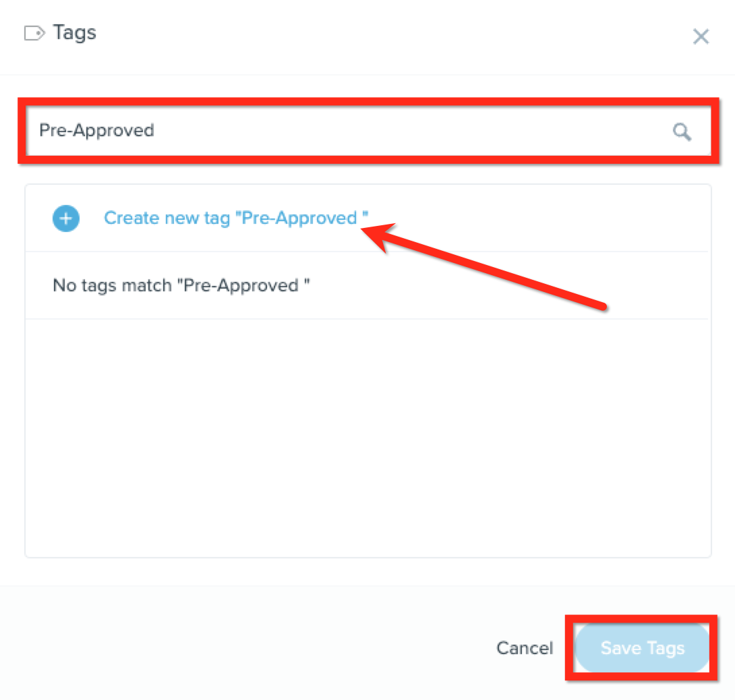Select Create new tag "Pre-Approved" link

coord(236,218)
